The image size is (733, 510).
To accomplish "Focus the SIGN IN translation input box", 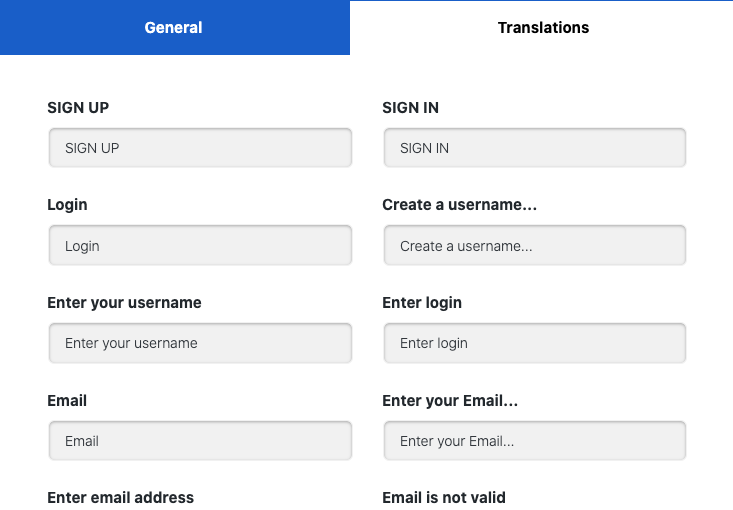I will [535, 148].
